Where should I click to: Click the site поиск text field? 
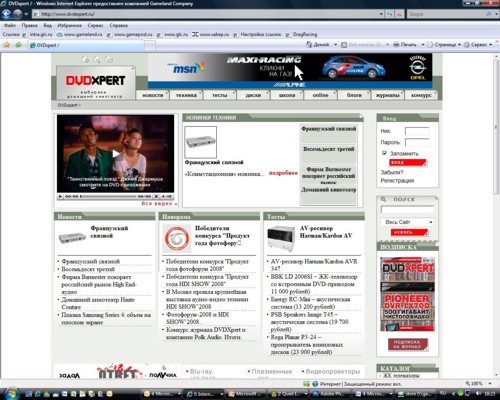tap(407, 209)
